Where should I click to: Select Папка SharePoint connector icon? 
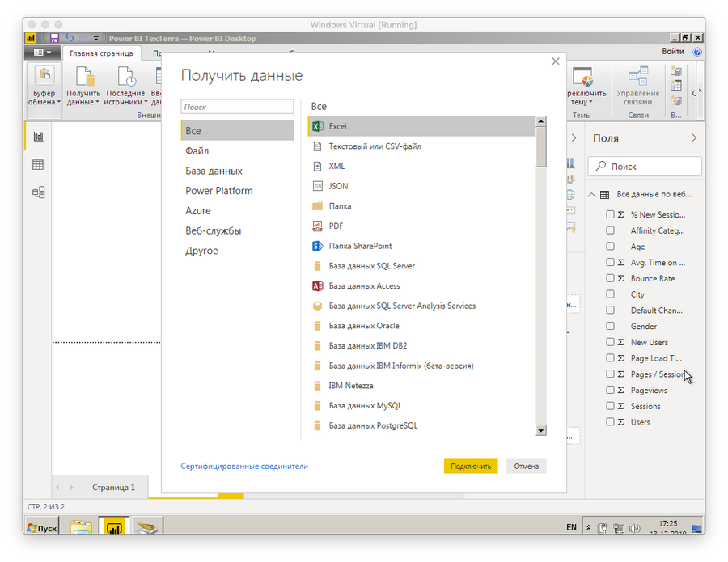point(317,246)
